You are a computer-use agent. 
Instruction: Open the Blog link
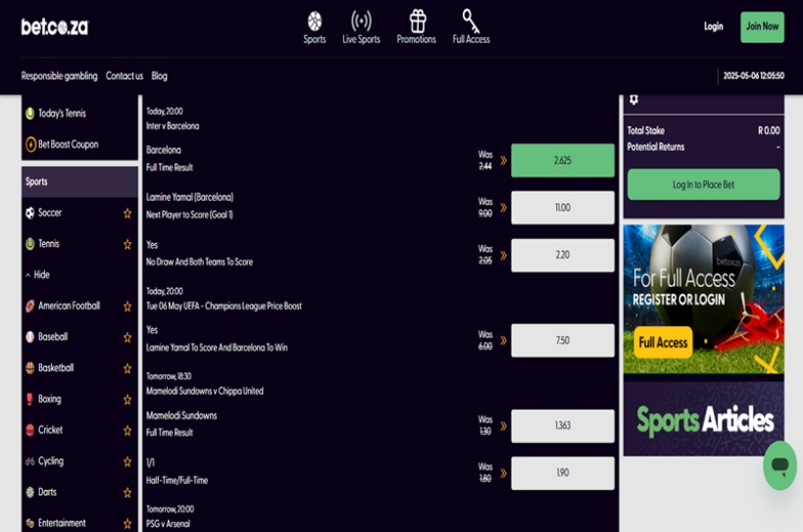(x=159, y=75)
